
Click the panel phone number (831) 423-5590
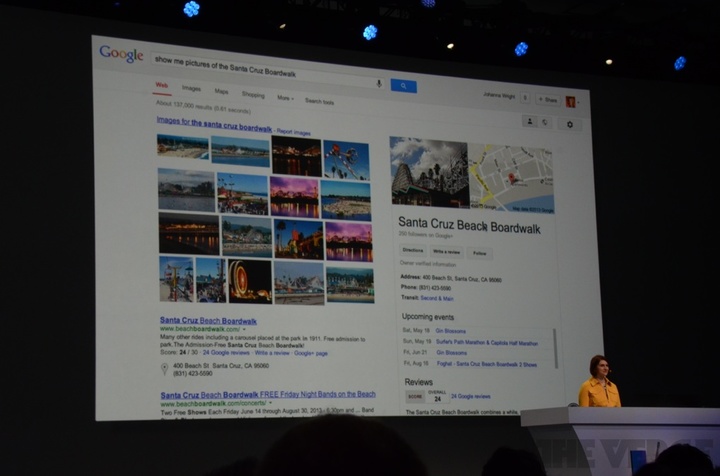(434, 288)
